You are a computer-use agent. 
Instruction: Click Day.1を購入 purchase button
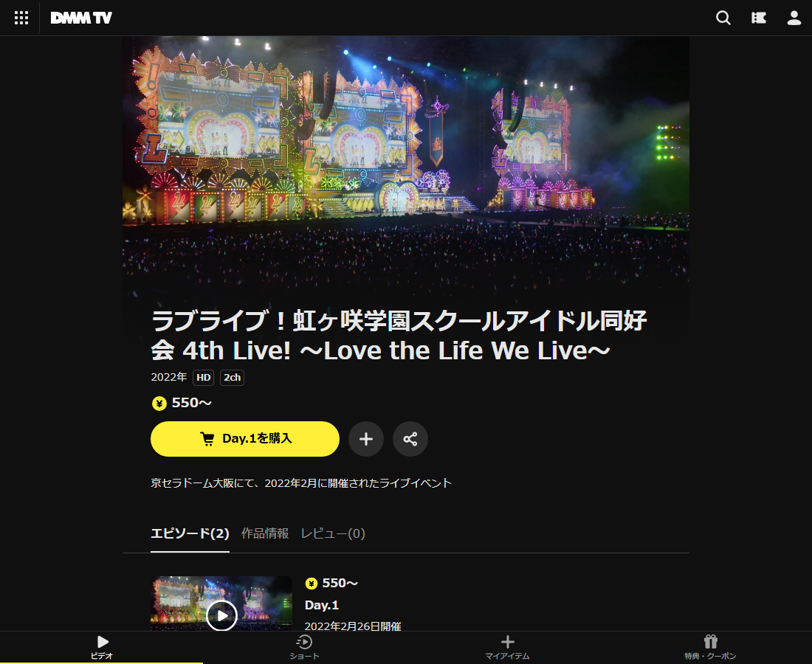click(x=245, y=439)
